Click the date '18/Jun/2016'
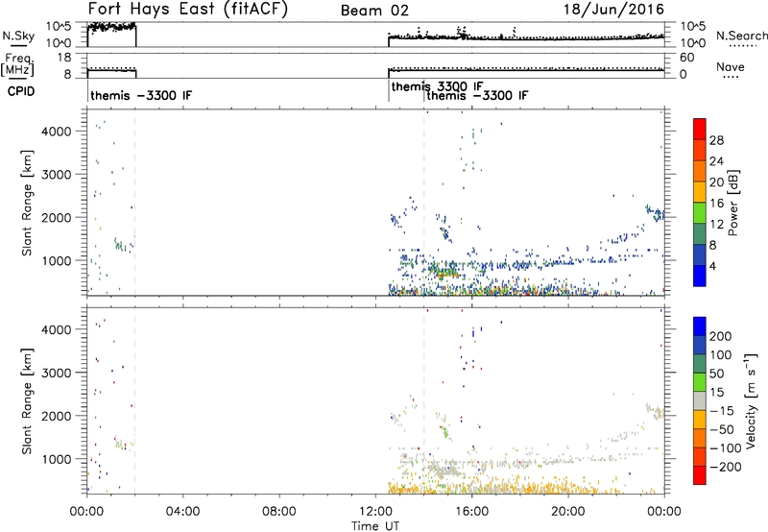This screenshot has height=532, width=768. point(613,9)
